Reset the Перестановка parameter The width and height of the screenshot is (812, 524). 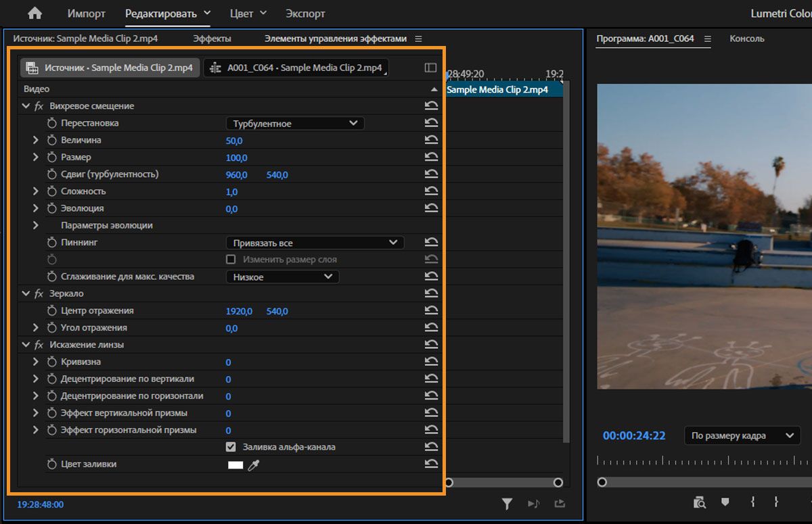(x=431, y=123)
